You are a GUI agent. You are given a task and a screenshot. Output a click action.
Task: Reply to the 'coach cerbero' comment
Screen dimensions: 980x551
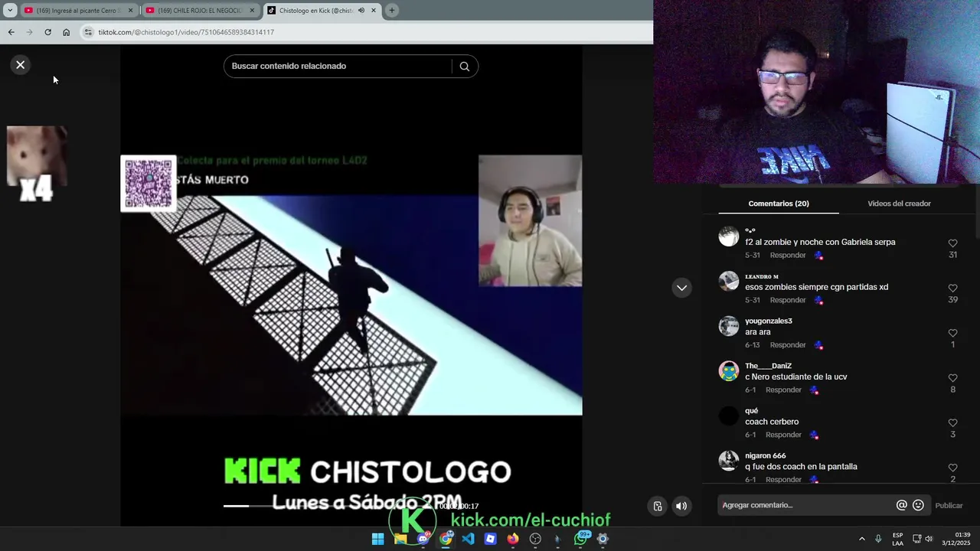click(x=783, y=435)
